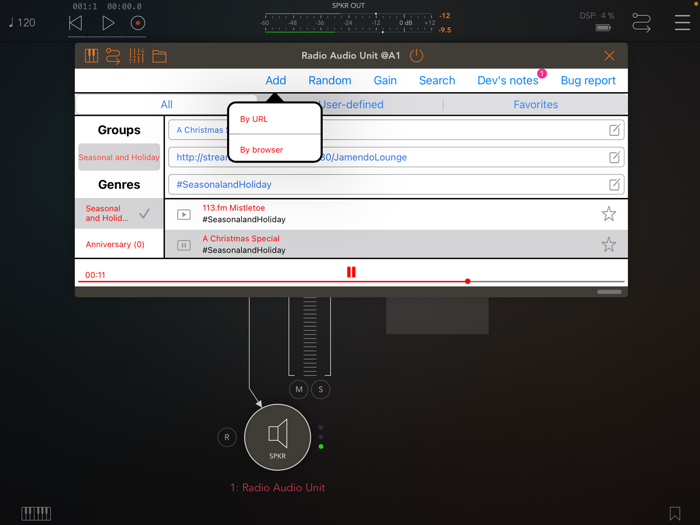This screenshot has height=525, width=700.
Task: Select the SPKR speaker output node
Action: click(x=277, y=437)
